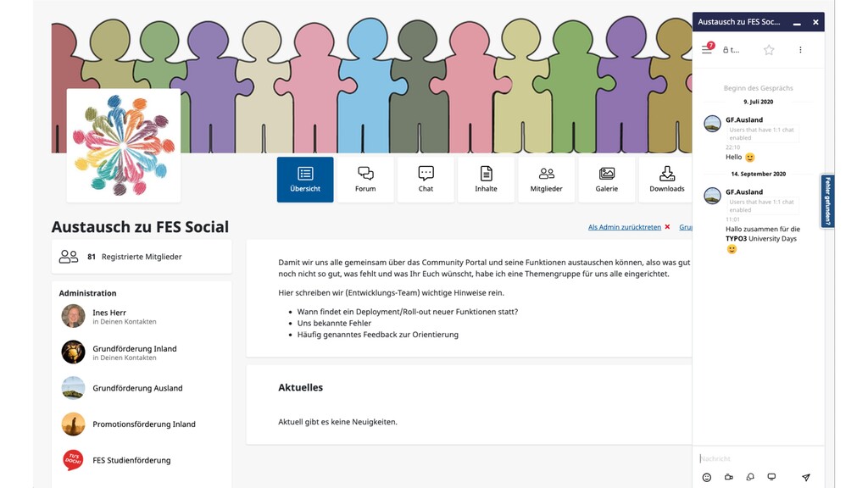Open the chat three-dot options menu
Viewport: 868px width, 488px height.
[x=800, y=50]
